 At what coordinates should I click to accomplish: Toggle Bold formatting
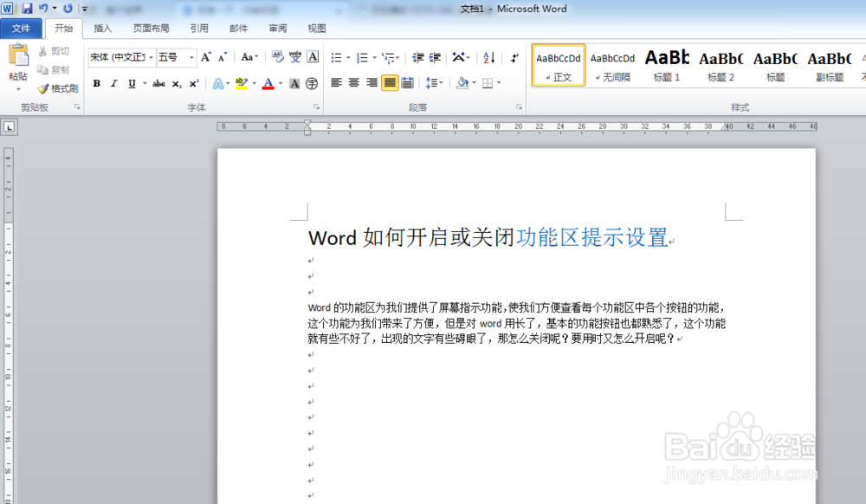[97, 83]
